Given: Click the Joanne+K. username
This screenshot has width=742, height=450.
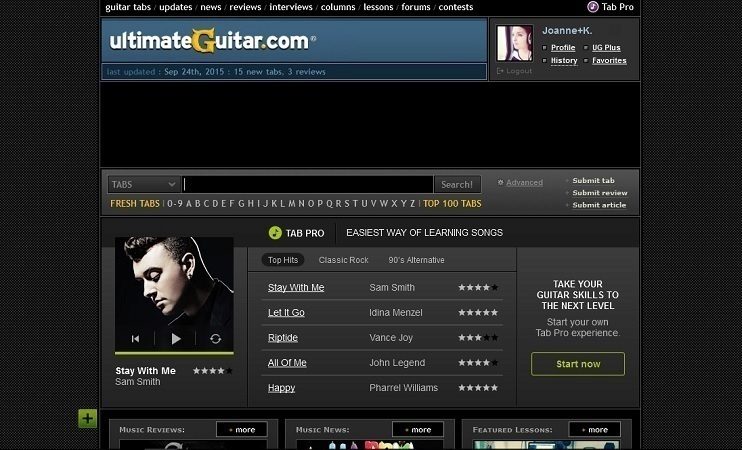Looking at the screenshot, I should (x=567, y=30).
